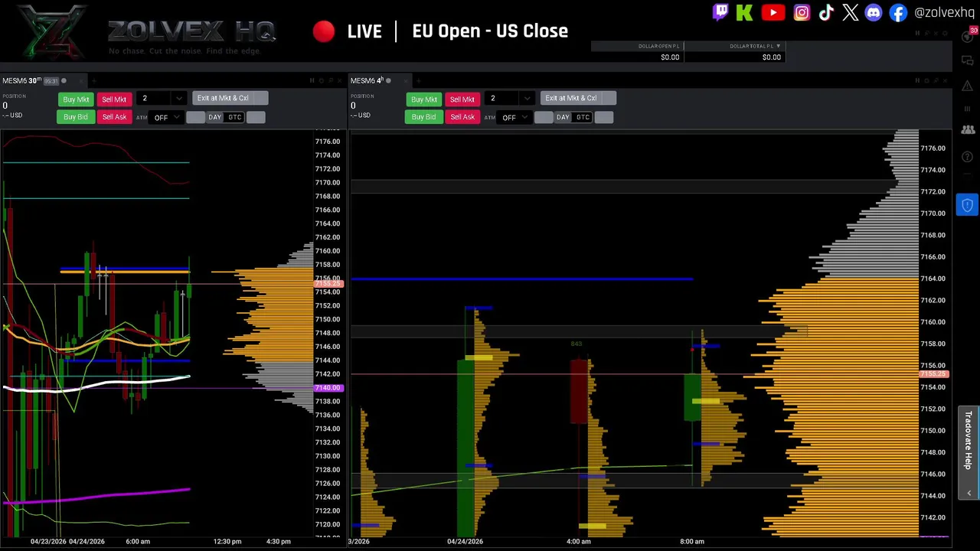980x551 pixels.
Task: Pause the MESM6 30m chart panel via its pause icon
Action: [312, 80]
